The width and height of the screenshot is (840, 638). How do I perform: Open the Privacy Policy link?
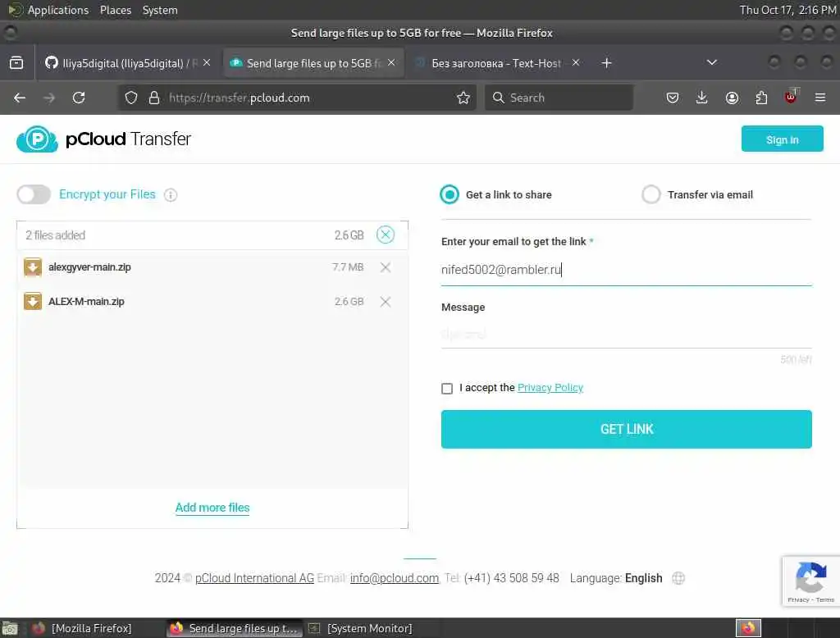550,387
